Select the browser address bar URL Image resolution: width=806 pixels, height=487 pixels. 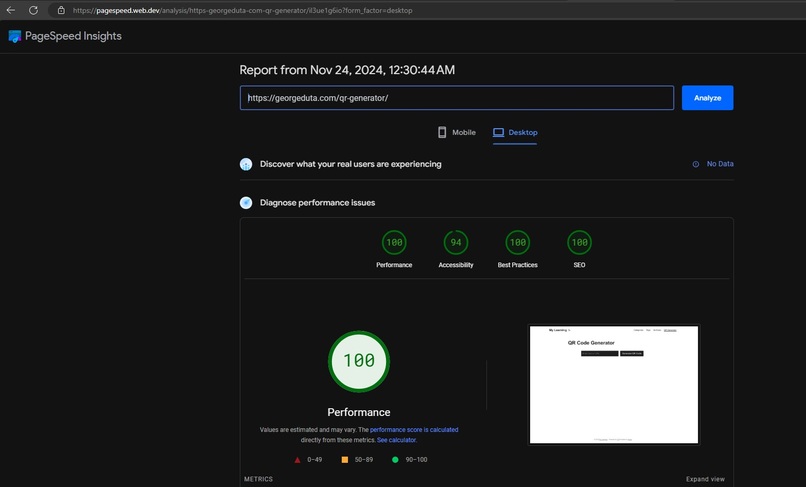(x=242, y=10)
